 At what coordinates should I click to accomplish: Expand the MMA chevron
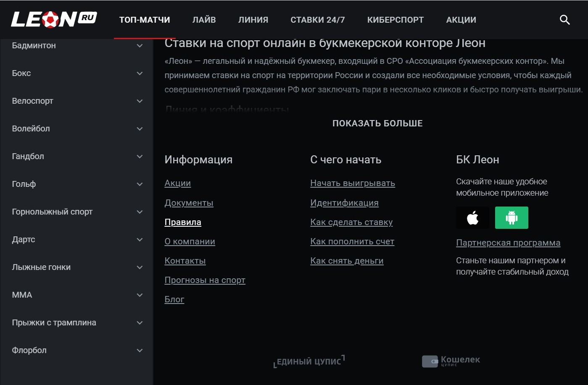tap(140, 295)
